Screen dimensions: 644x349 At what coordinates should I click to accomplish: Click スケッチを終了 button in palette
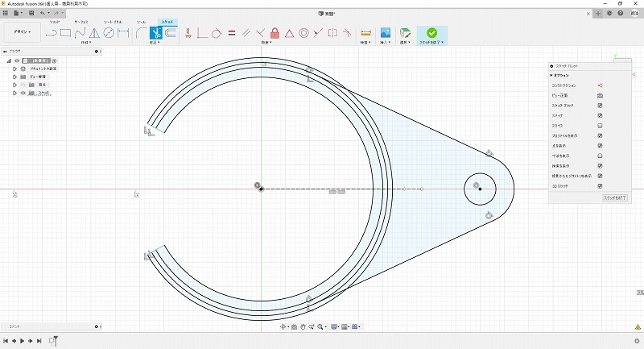[x=614, y=197]
